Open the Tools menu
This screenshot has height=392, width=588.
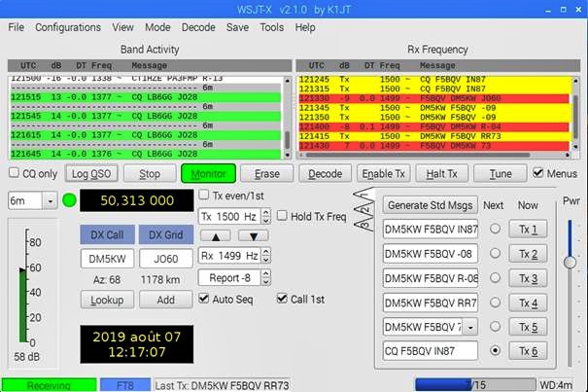(271, 27)
